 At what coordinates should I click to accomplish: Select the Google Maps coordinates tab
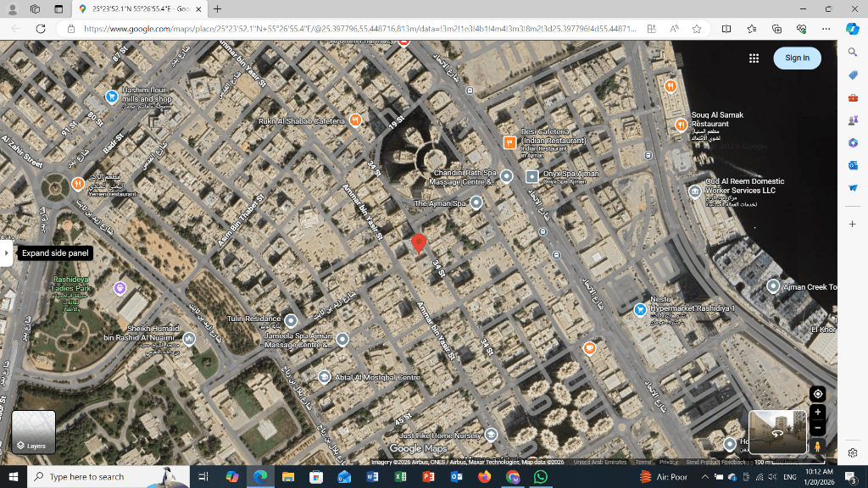(x=140, y=8)
